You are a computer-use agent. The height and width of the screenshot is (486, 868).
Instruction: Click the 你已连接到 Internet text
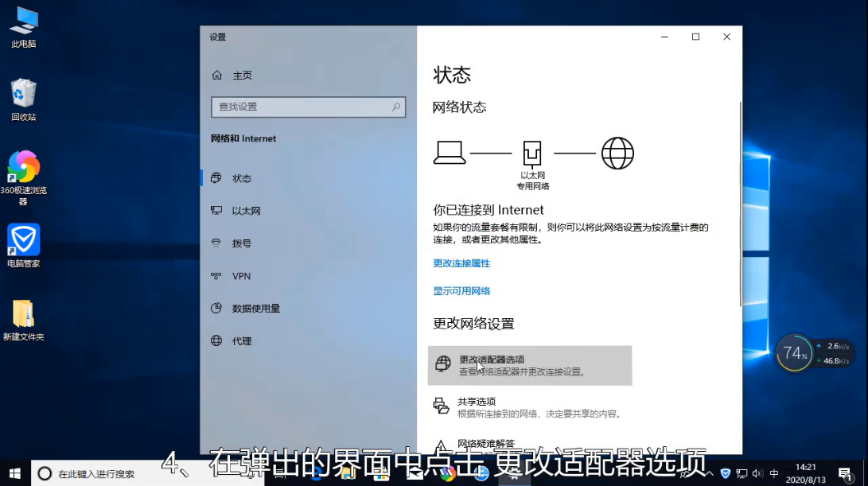(488, 210)
